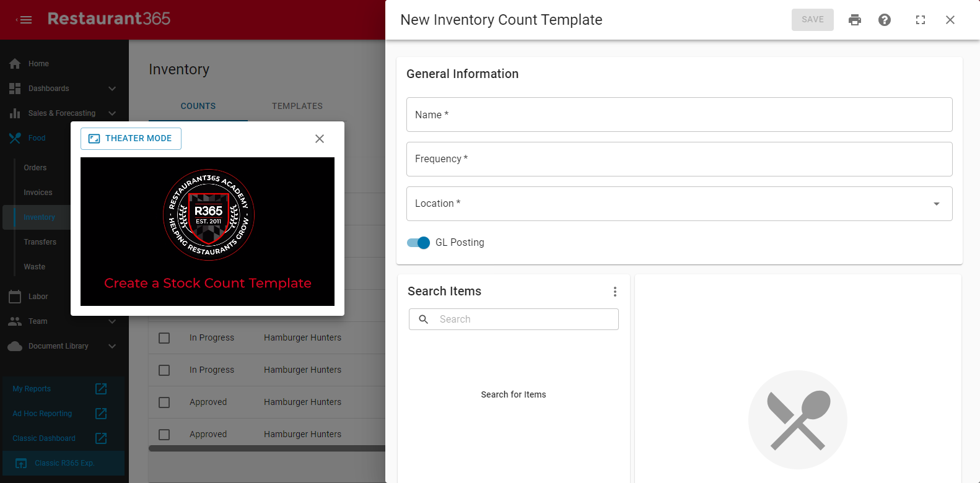This screenshot has width=980, height=483.
Task: Click the Food fork-and-knife icon
Action: [15, 138]
